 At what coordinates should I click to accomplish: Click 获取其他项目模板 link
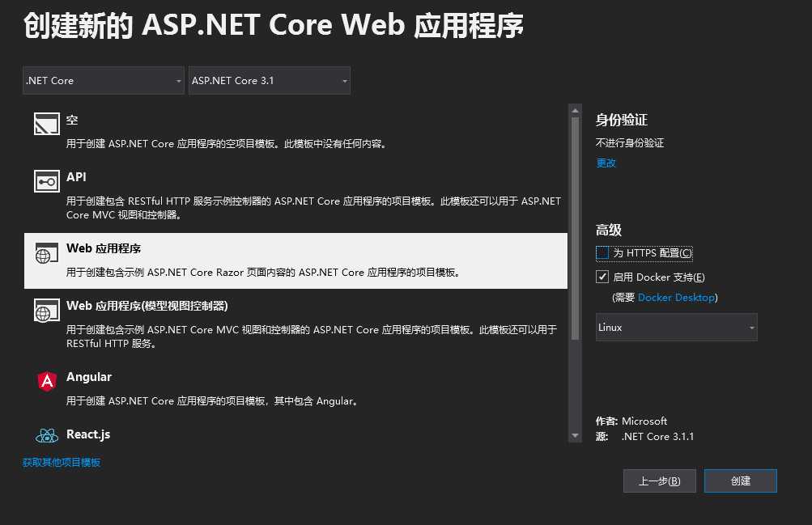point(62,463)
